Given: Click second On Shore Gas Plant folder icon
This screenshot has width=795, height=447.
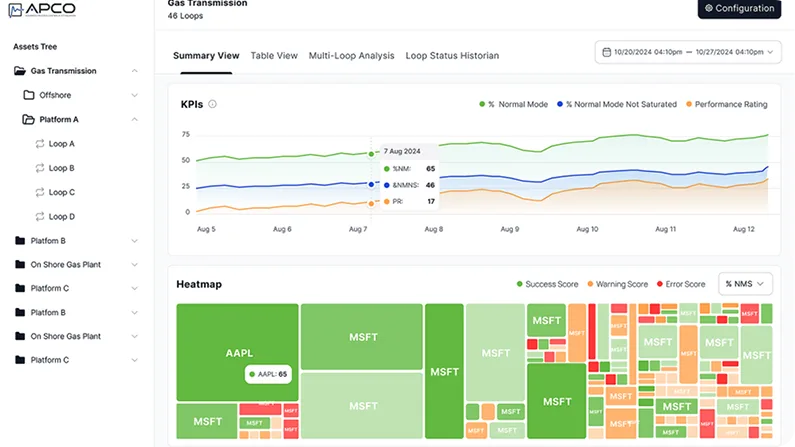Looking at the screenshot, I should (x=20, y=336).
